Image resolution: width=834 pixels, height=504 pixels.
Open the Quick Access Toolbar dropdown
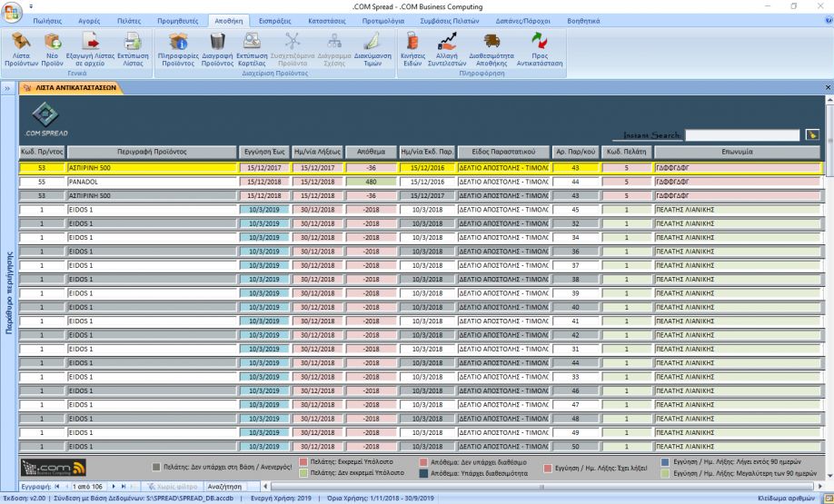click(31, 6)
